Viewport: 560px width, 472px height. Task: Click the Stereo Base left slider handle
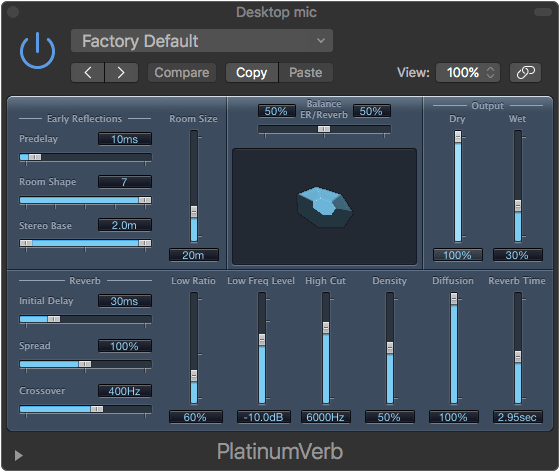(26, 243)
